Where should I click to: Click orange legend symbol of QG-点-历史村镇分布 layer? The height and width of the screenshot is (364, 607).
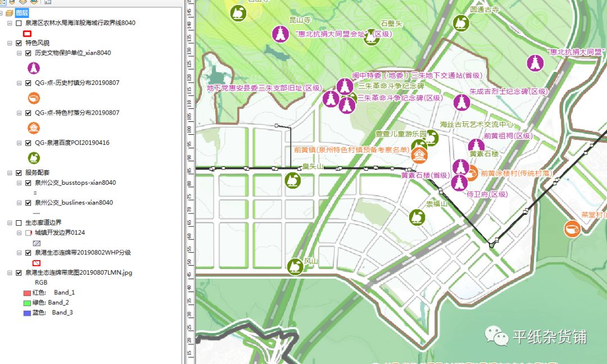click(34, 98)
